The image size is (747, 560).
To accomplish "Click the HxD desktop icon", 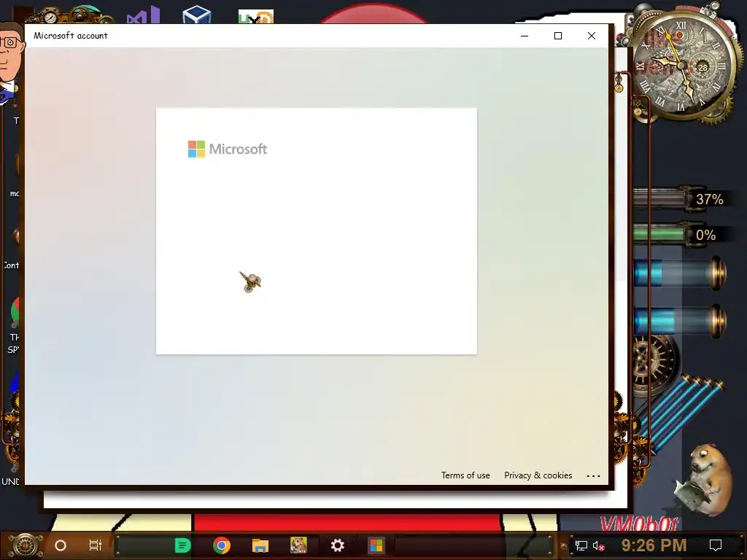I will point(256,17).
